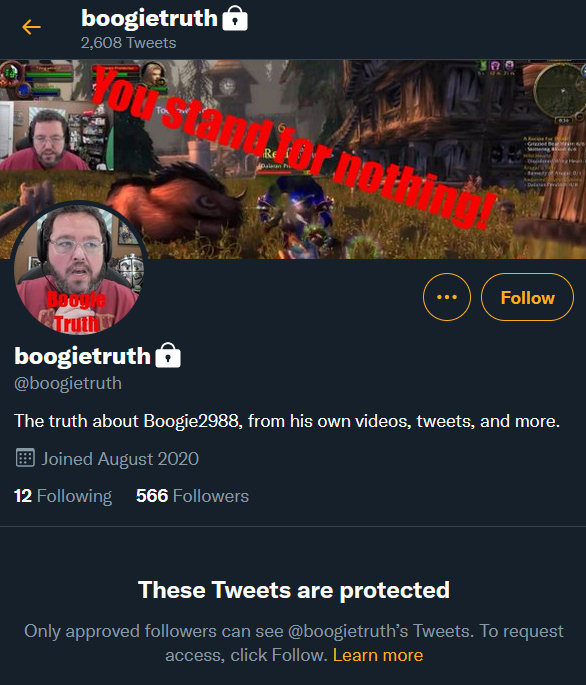View the 566 Followers list
The height and width of the screenshot is (685, 586).
pyautogui.click(x=192, y=496)
